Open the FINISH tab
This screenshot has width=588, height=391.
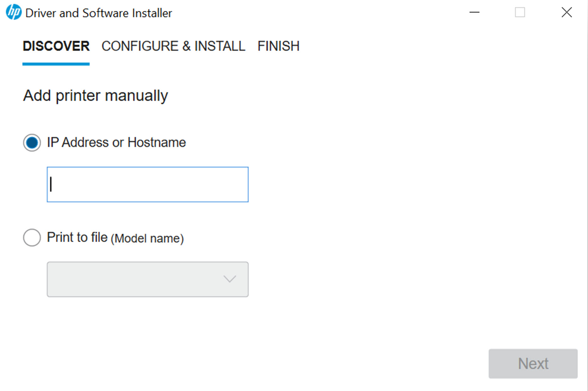pos(278,46)
